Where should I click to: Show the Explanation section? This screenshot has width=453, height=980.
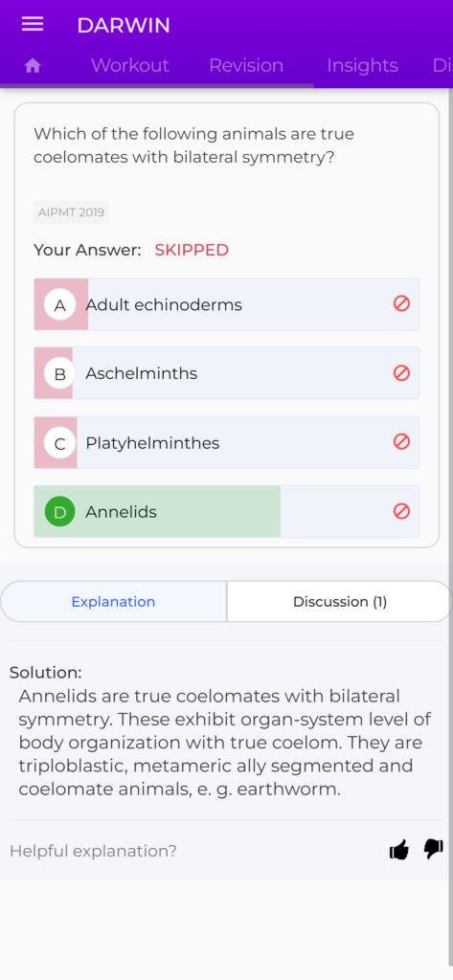point(113,601)
